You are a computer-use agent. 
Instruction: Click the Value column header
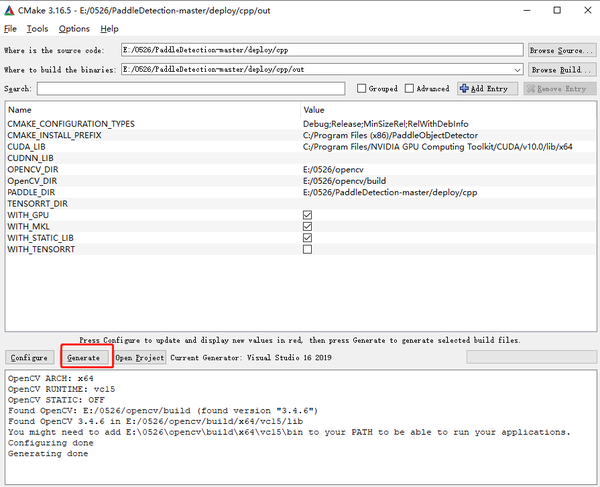point(314,110)
